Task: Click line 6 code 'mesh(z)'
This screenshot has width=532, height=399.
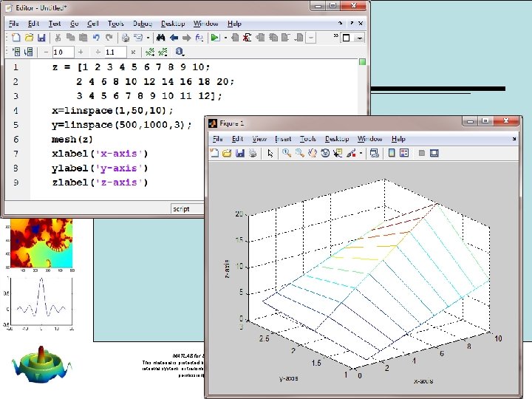Action: [x=72, y=140]
